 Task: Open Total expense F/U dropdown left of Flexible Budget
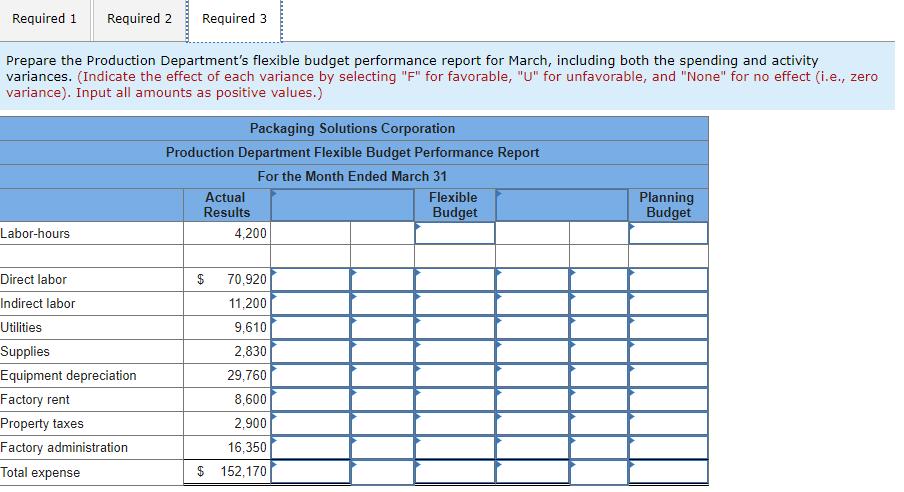pyautogui.click(x=382, y=472)
